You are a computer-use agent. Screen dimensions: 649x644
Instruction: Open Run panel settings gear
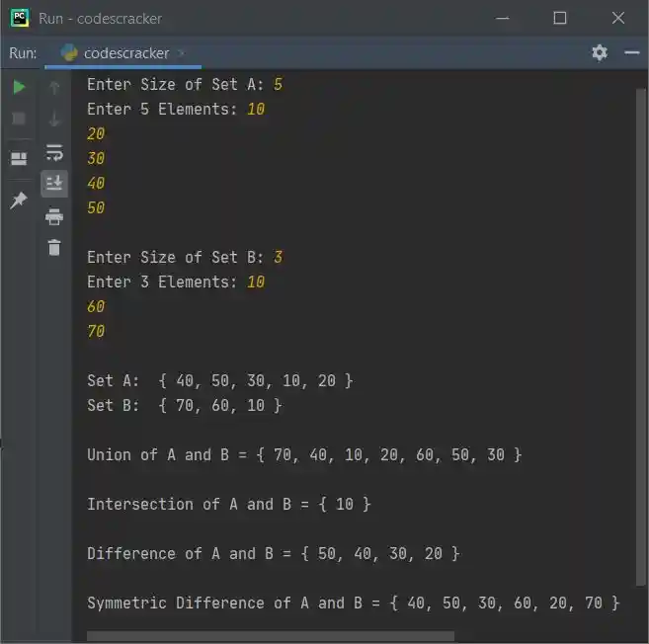click(x=600, y=53)
